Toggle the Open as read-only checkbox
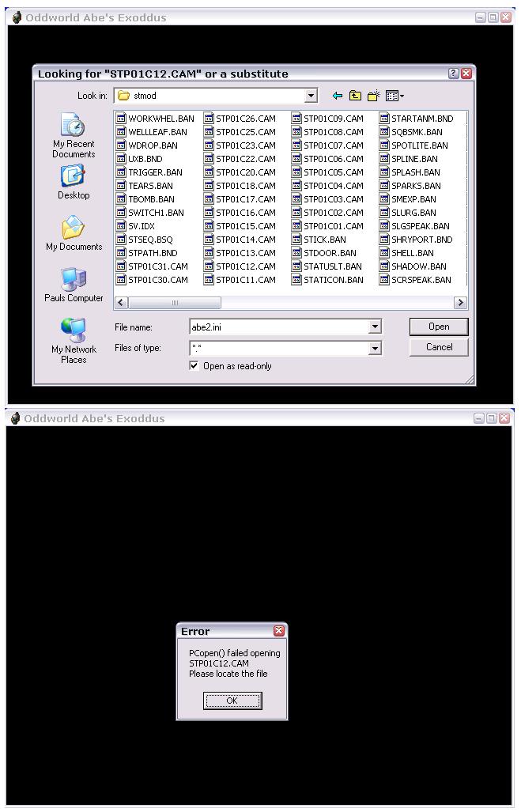The image size is (521, 812). (x=194, y=366)
